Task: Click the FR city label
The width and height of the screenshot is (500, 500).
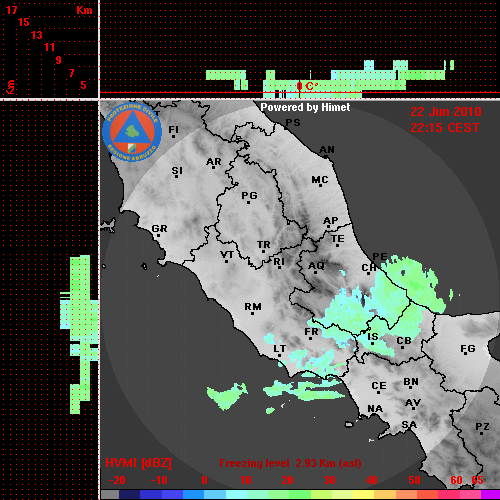Action: click(x=311, y=332)
